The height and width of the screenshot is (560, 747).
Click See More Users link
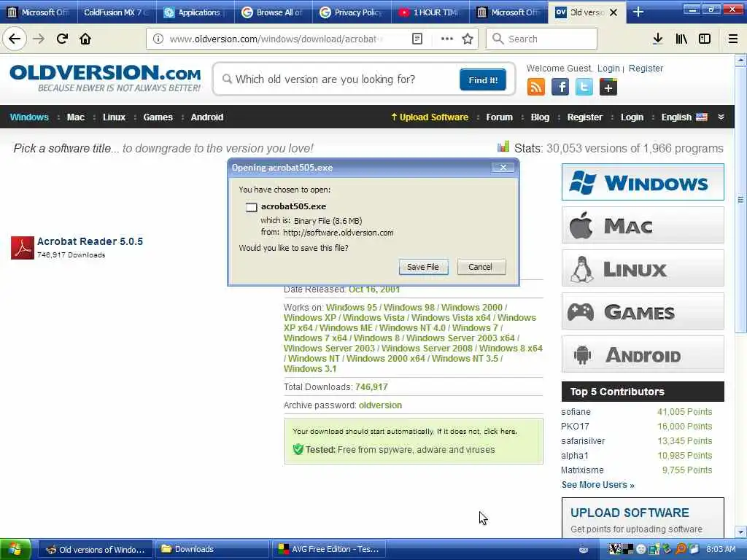pos(598,485)
